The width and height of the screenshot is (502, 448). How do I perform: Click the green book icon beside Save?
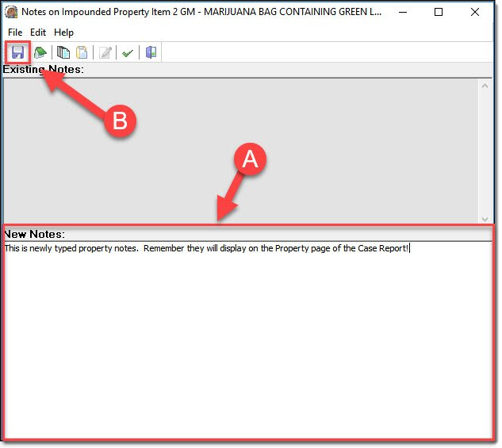[40, 52]
